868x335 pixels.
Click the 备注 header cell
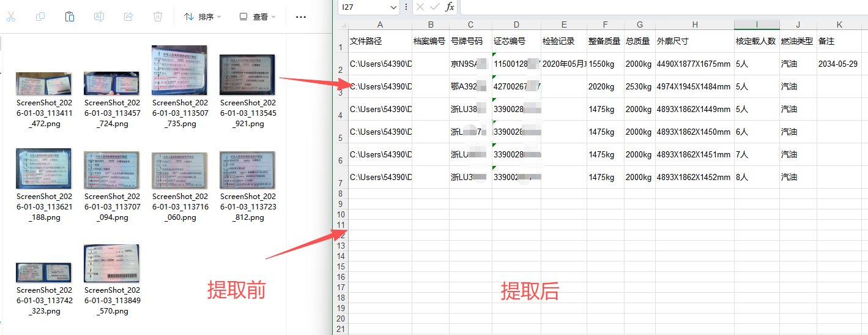coord(839,41)
